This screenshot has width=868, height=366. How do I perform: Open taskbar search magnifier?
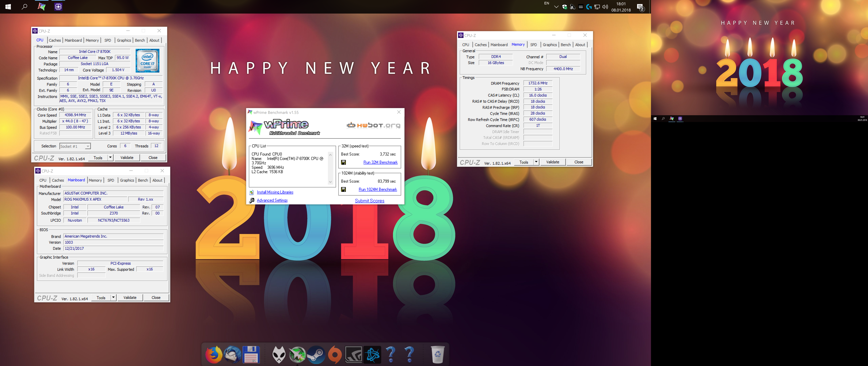pyautogui.click(x=24, y=7)
